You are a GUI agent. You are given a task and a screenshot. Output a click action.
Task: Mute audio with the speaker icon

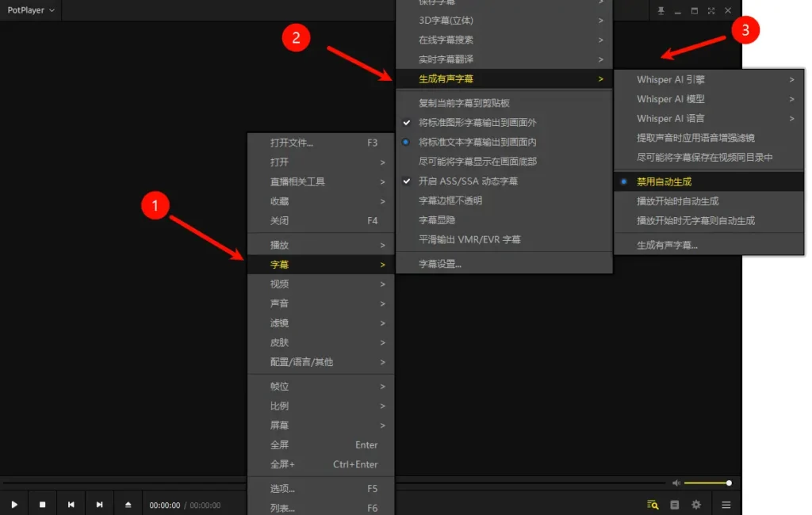(676, 483)
